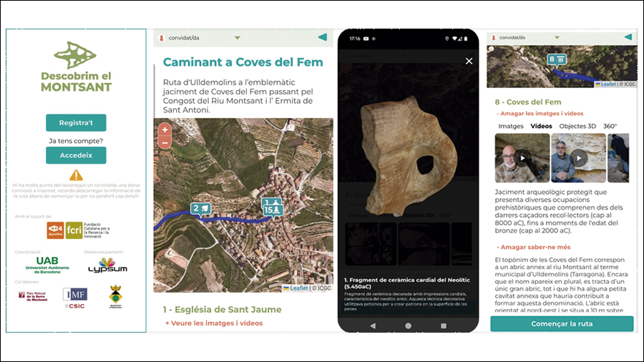Open the convidat/da dropdown in the route screen

[x=237, y=38]
